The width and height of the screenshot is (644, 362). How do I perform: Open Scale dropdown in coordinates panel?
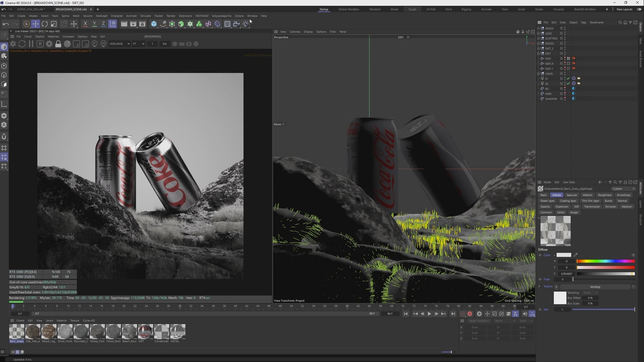(526, 321)
